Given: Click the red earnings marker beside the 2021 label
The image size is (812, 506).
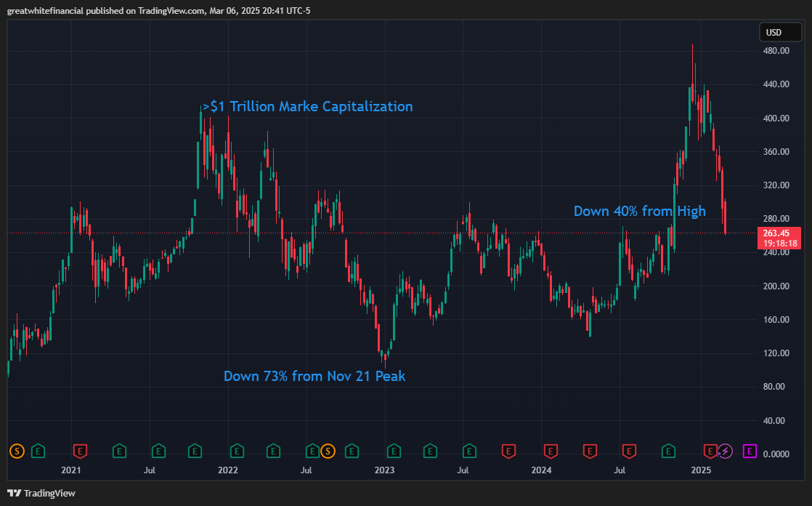Looking at the screenshot, I should [80, 451].
